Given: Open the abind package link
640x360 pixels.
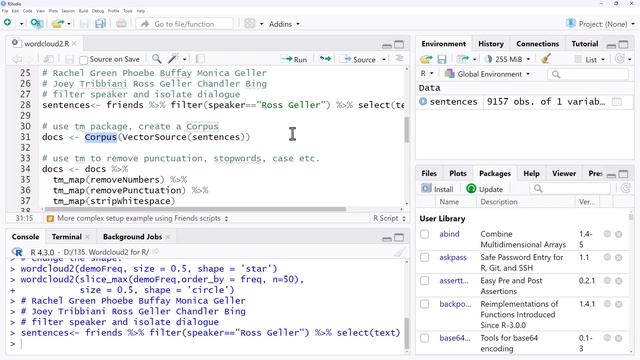Looking at the screenshot, I should click(449, 234).
